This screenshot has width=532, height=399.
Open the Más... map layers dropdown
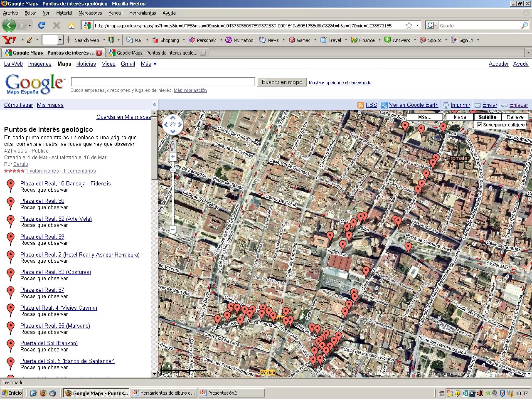tap(424, 117)
